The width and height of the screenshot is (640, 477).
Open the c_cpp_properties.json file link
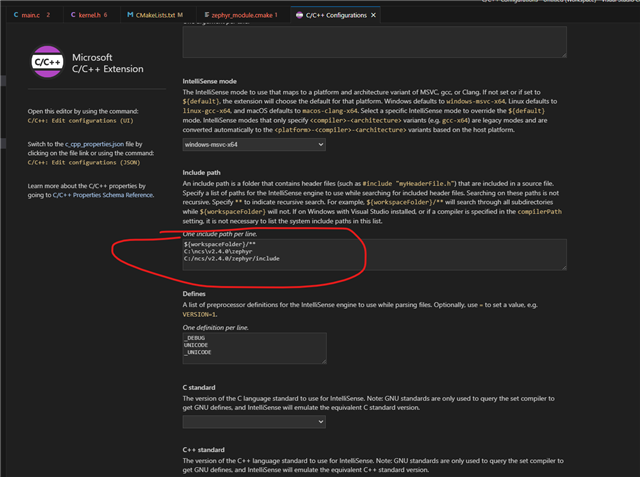(94, 144)
